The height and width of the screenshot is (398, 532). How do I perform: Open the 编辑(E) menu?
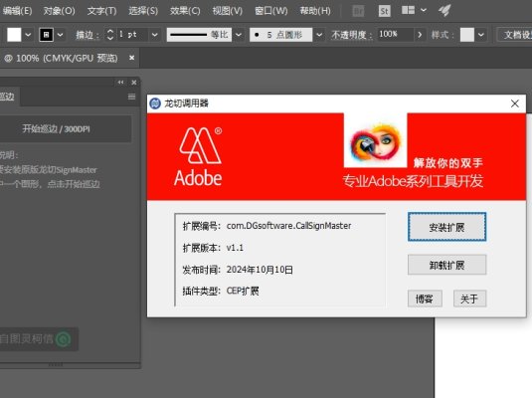pyautogui.click(x=17, y=11)
